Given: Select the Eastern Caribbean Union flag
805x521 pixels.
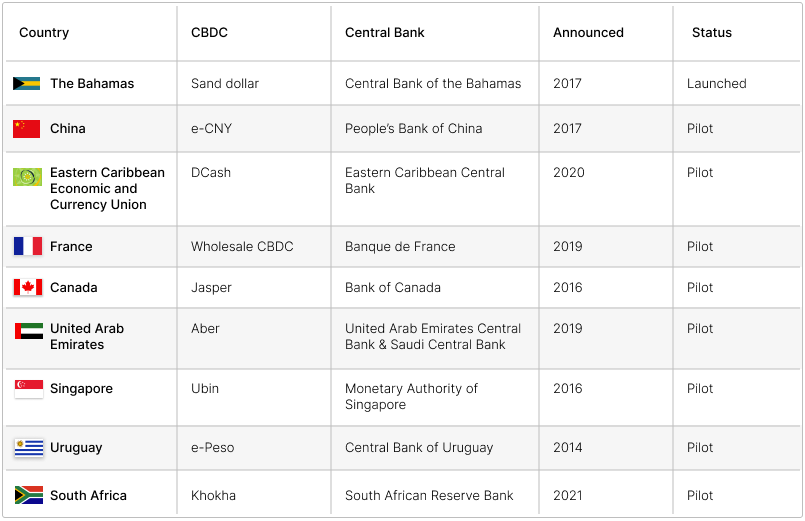Looking at the screenshot, I should click(x=28, y=177).
